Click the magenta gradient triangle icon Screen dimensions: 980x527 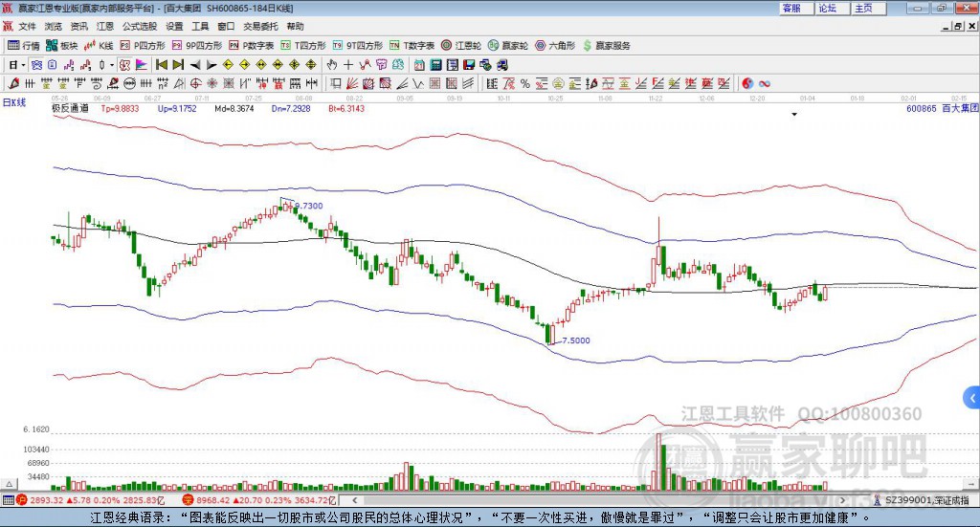142,65
